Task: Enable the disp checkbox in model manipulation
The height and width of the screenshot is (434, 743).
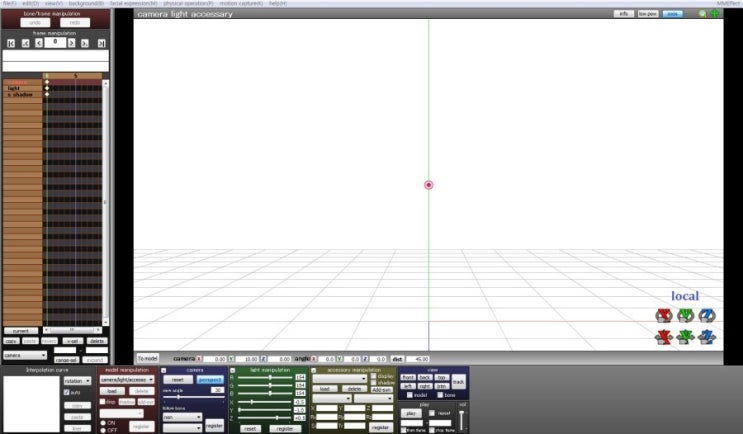Action: [102, 401]
